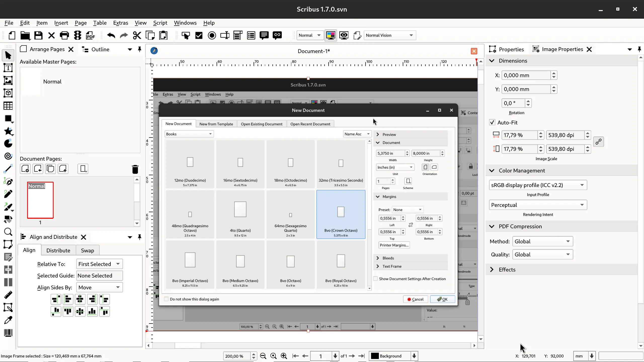Select the Image Frame tool
The height and width of the screenshot is (362, 644).
8,80
